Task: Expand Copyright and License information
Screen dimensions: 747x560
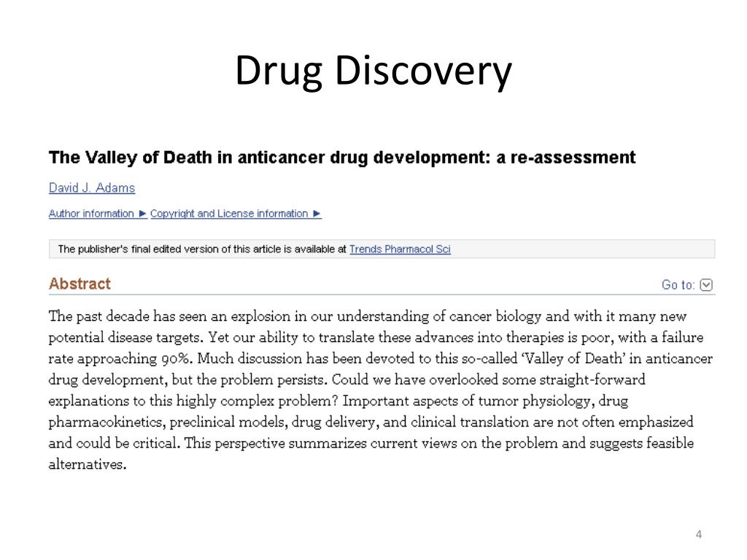Action: click(x=236, y=214)
